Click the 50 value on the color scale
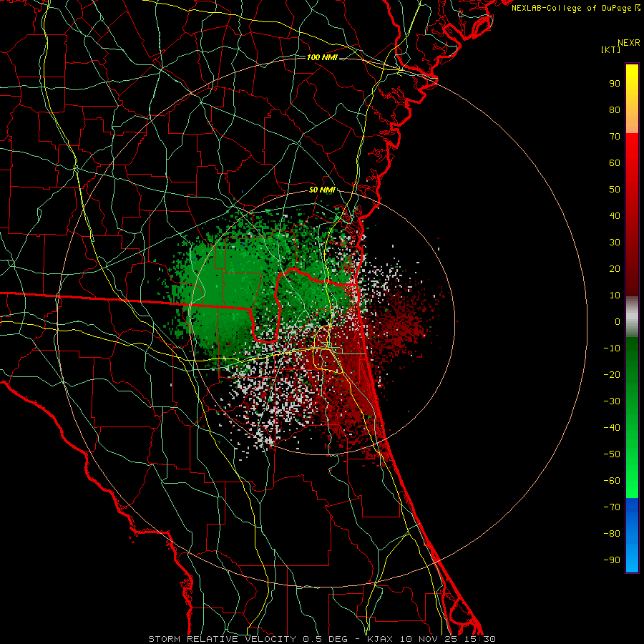 [615, 190]
